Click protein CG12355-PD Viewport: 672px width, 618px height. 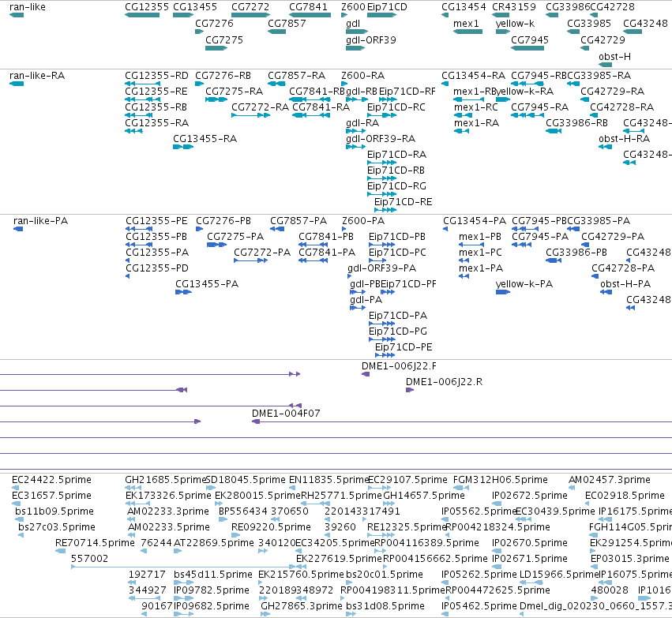pyautogui.click(x=127, y=276)
